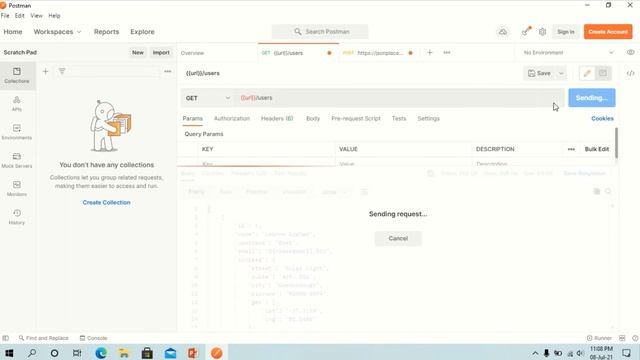Open the Collections sidebar panel

pos(17,76)
